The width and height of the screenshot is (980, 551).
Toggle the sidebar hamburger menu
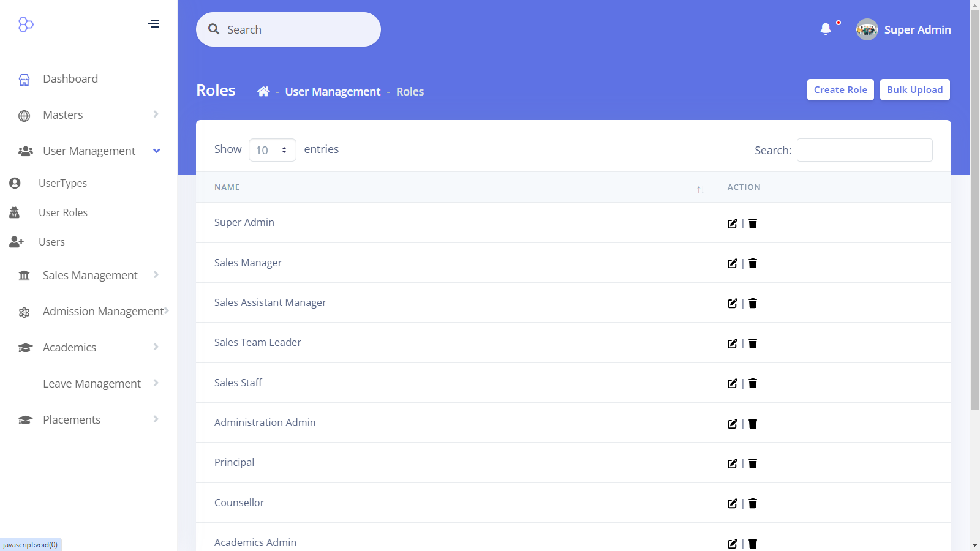coord(153,24)
